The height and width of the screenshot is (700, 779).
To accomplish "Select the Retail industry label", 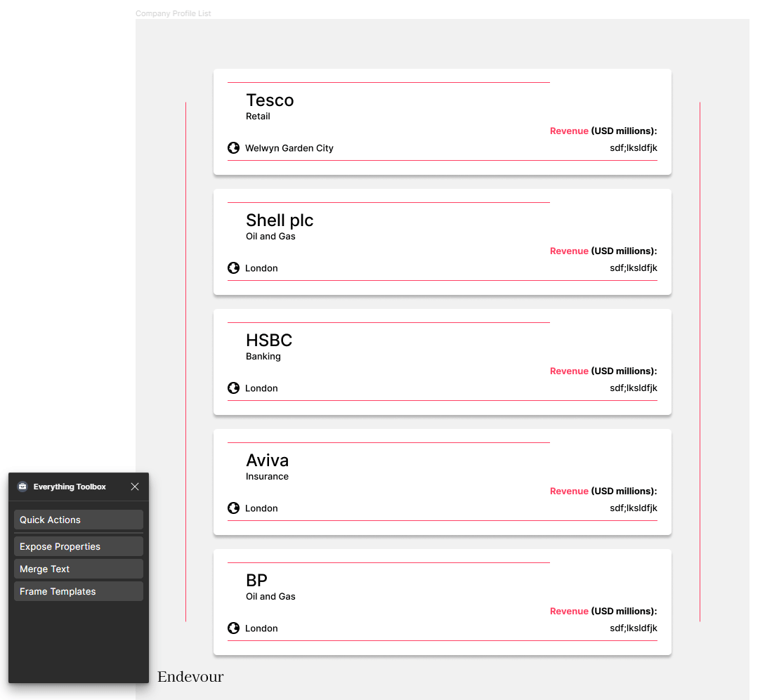I will tap(258, 116).
